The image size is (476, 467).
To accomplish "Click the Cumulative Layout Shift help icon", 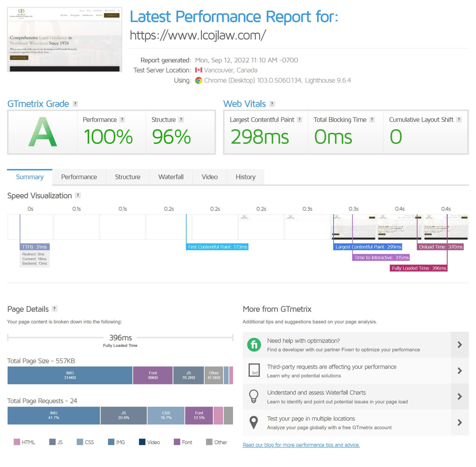I will [459, 120].
